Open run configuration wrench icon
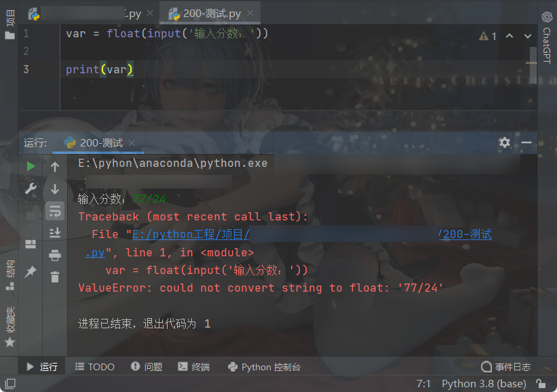The width and height of the screenshot is (557, 392). (x=31, y=189)
